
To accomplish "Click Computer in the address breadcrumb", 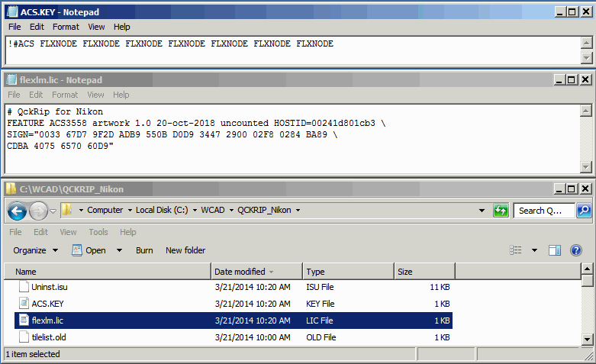I will [x=105, y=210].
